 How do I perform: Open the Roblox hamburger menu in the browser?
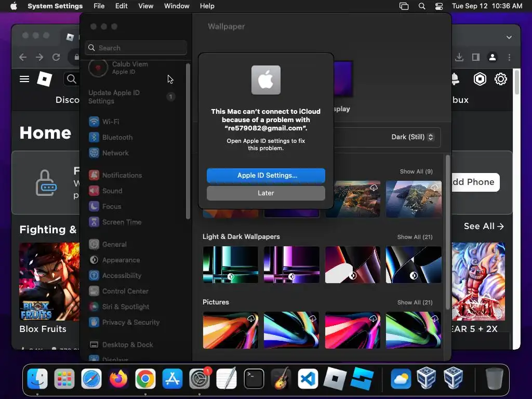24,79
